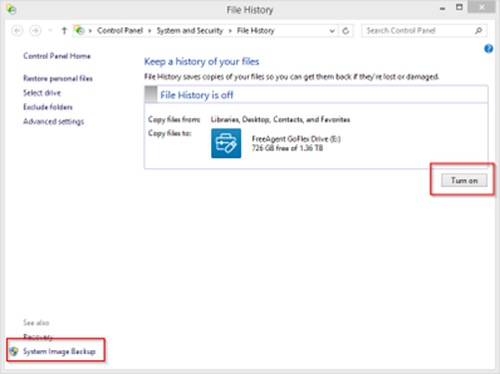This screenshot has width=500, height=374.
Task: Open System Image Backup link
Action: 59,351
